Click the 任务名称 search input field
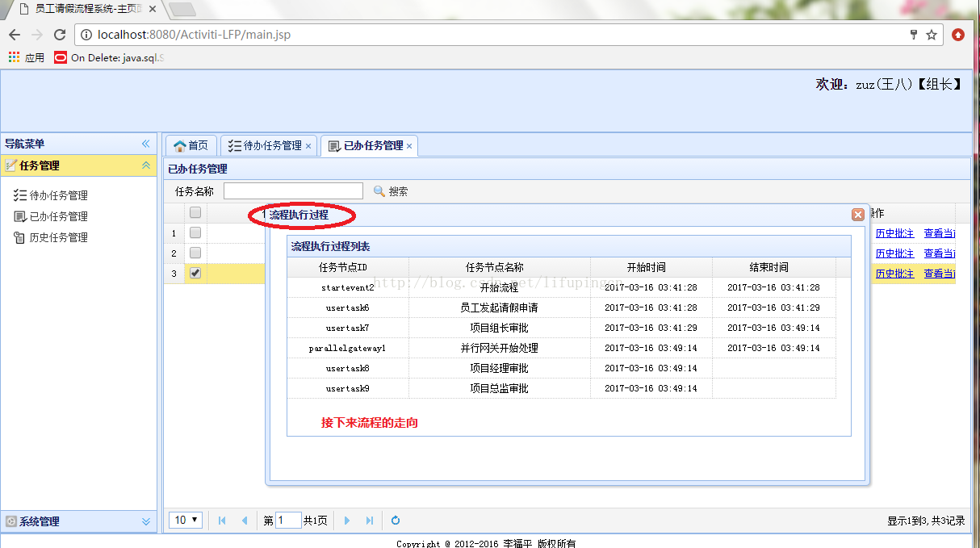This screenshot has width=980, height=548. 293,191
